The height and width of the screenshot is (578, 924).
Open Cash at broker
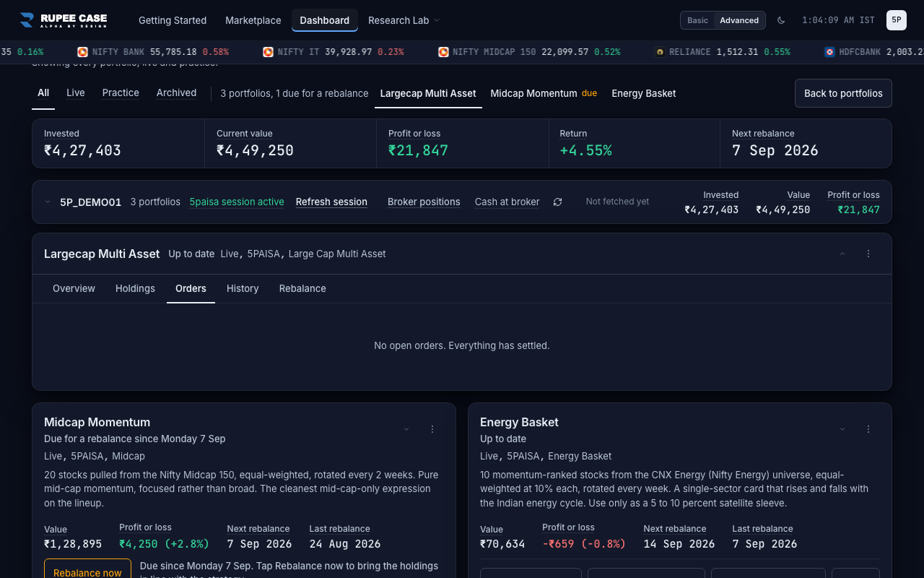click(507, 202)
